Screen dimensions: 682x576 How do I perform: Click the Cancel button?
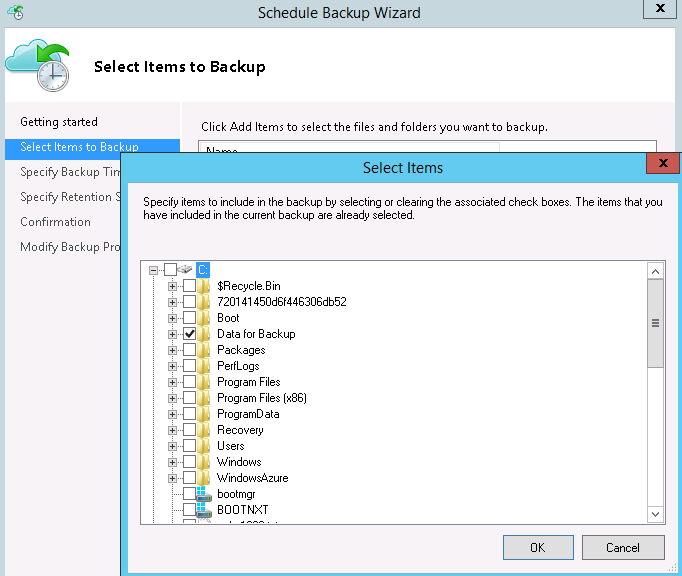tap(623, 547)
